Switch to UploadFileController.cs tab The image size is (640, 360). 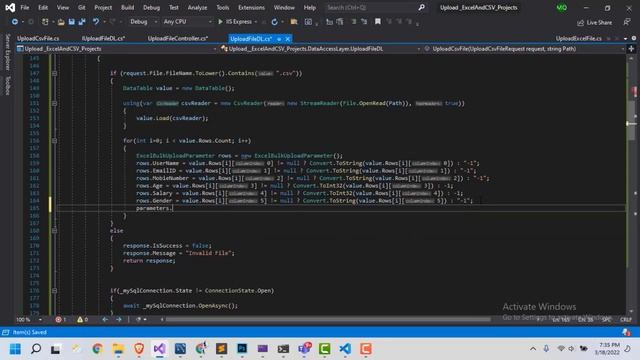[x=178, y=38]
